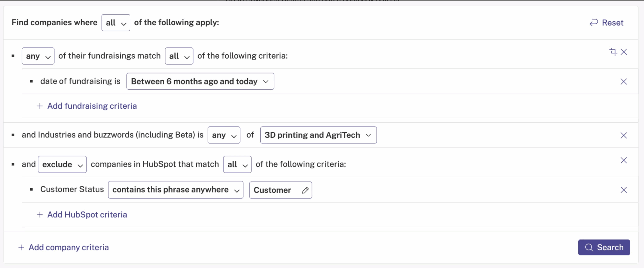Remove the Customer Status criterion
This screenshot has height=269, width=644.
pyautogui.click(x=624, y=190)
